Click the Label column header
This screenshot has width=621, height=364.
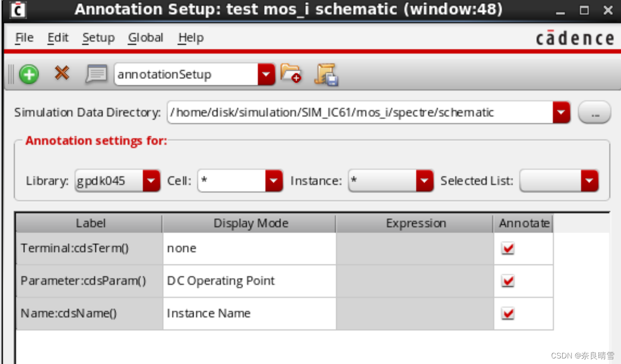pos(89,223)
